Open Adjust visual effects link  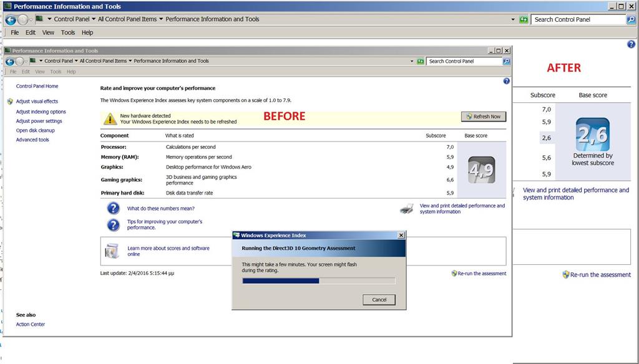(x=37, y=102)
